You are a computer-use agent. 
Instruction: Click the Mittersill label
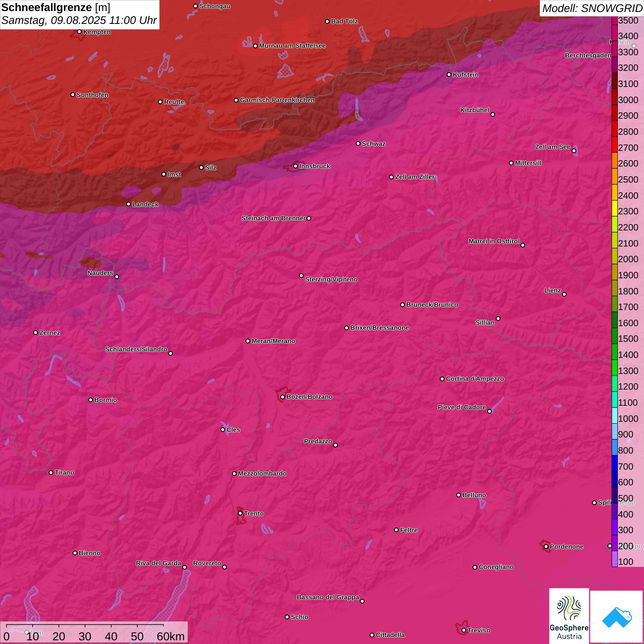pos(528,163)
